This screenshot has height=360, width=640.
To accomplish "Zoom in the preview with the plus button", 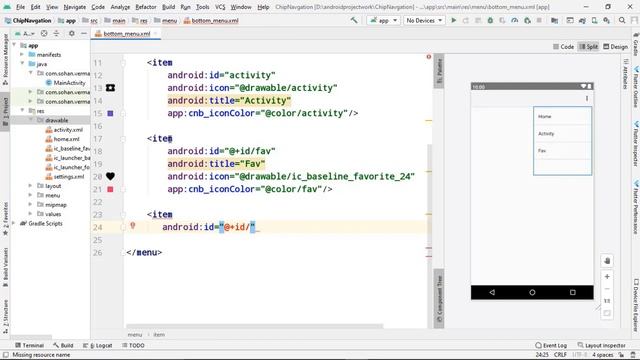I will [607, 277].
